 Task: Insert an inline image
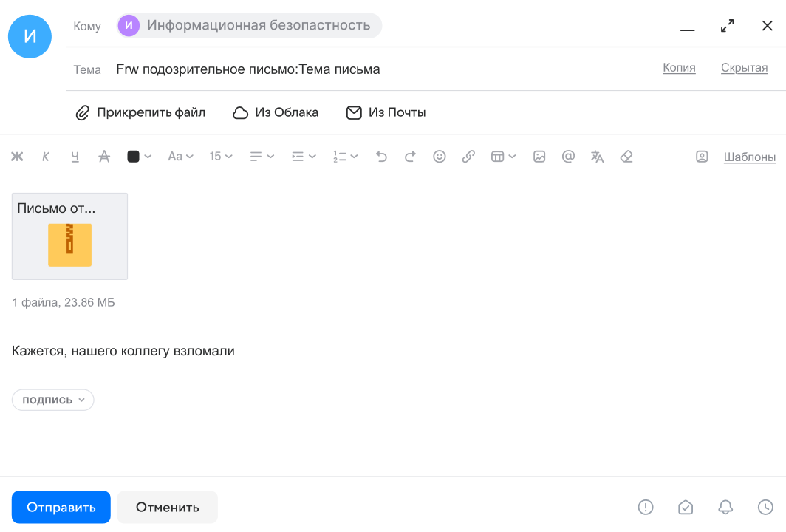[539, 157]
